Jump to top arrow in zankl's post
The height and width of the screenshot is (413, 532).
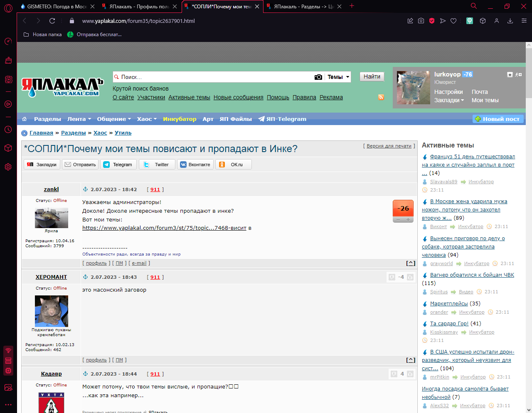[411, 263]
